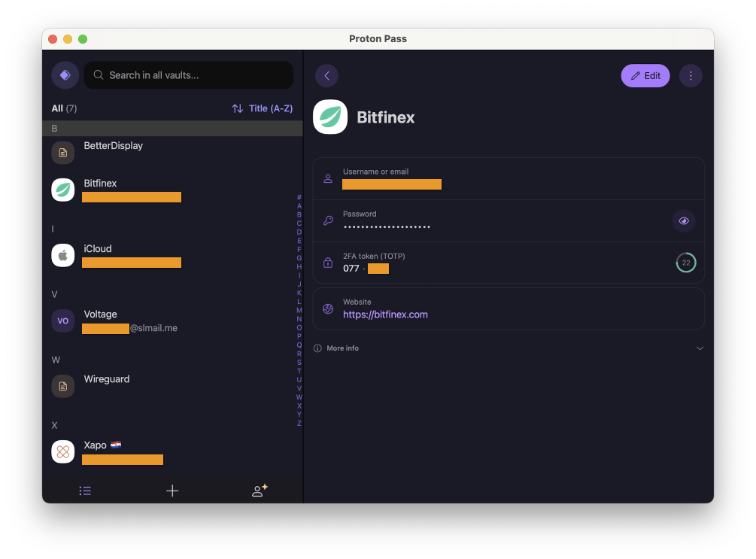Viewport: 756px width, 559px height.
Task: Expand the More info section
Action: coord(509,348)
